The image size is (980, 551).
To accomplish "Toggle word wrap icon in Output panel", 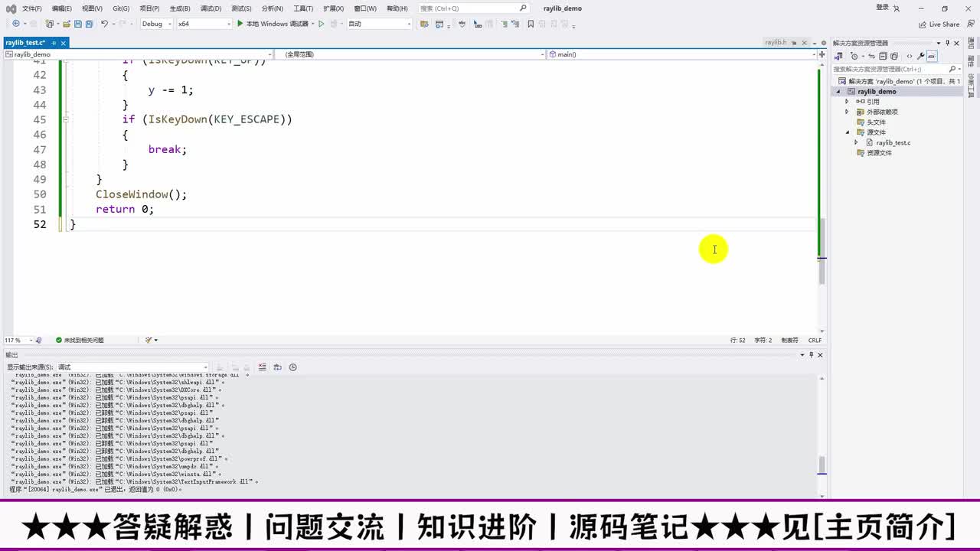I will click(x=277, y=367).
